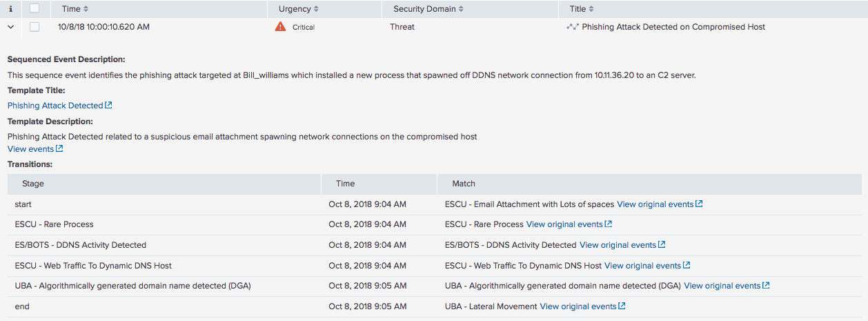Click external icon on Lateral Movement row's events link

(622, 306)
